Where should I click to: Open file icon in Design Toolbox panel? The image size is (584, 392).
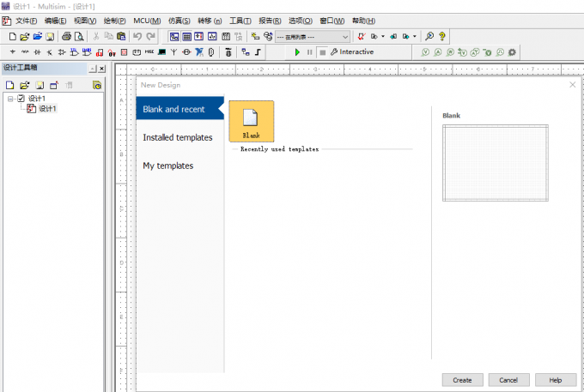tap(25, 86)
